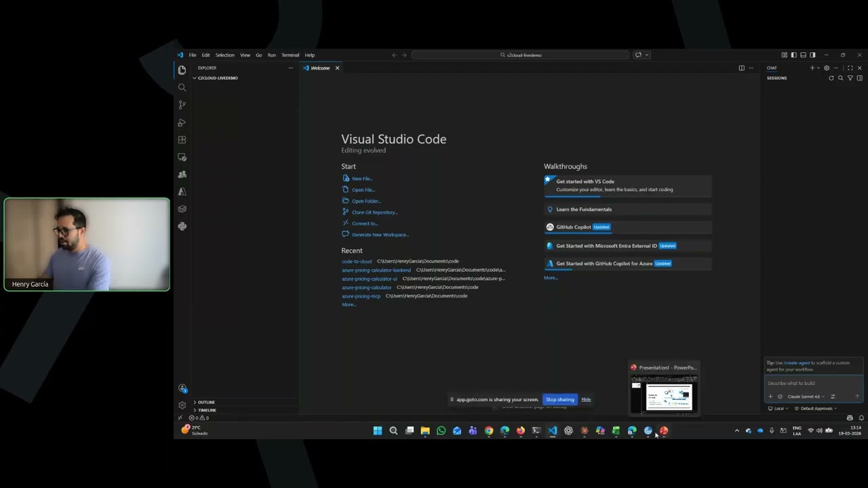Click Stop sharing button
This screenshot has width=868, height=488.
pyautogui.click(x=560, y=399)
